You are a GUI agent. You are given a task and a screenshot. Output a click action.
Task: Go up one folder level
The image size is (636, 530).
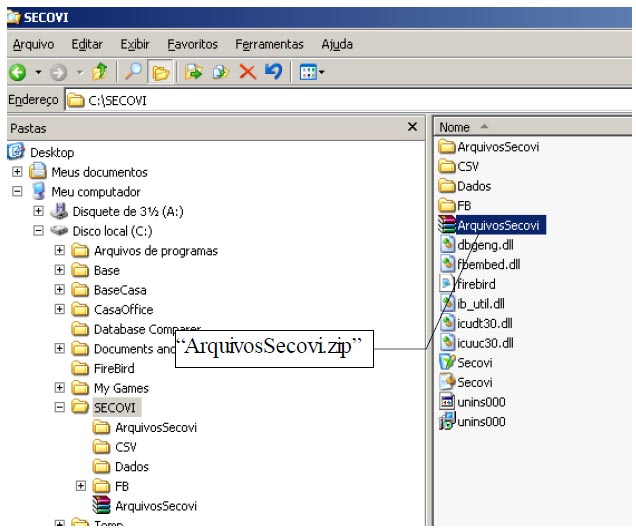[99, 73]
